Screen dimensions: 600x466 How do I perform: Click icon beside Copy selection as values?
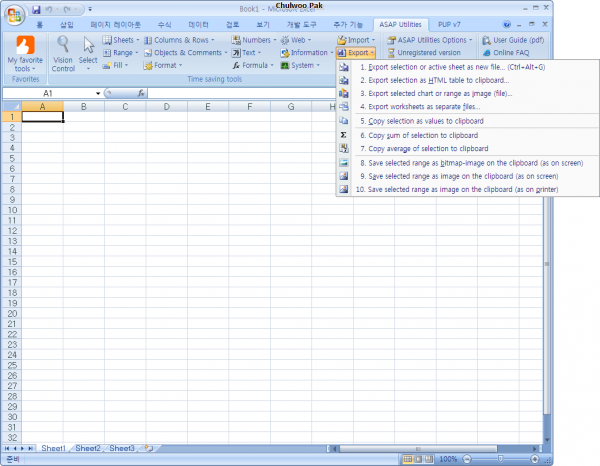coord(344,121)
